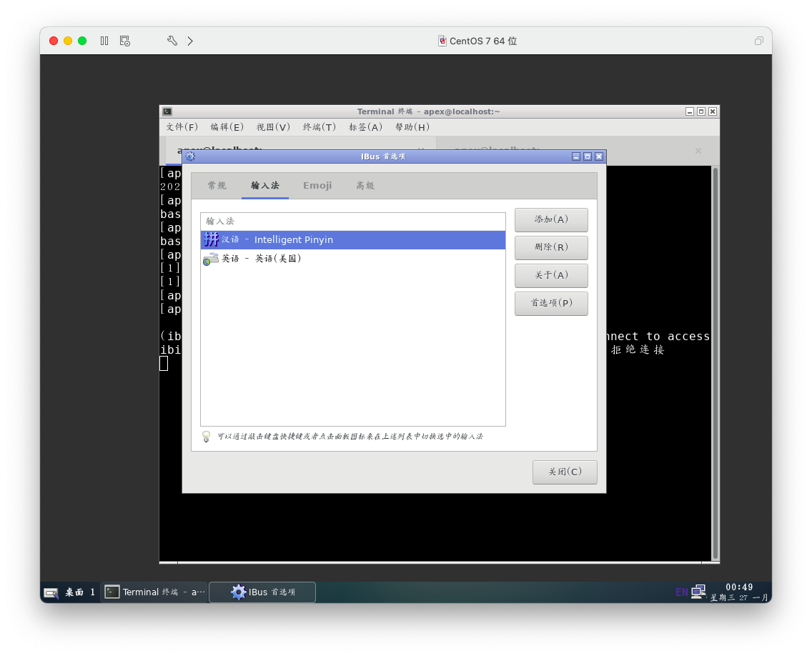The image size is (812, 656).
Task: Select the 汉语 - Intelligent Pinyin row
Action: (x=352, y=239)
